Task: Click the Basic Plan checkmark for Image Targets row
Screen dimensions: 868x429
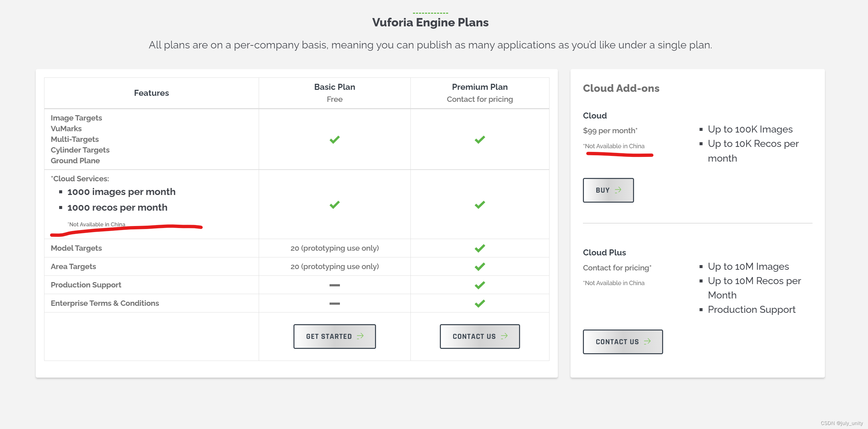Action: 335,139
